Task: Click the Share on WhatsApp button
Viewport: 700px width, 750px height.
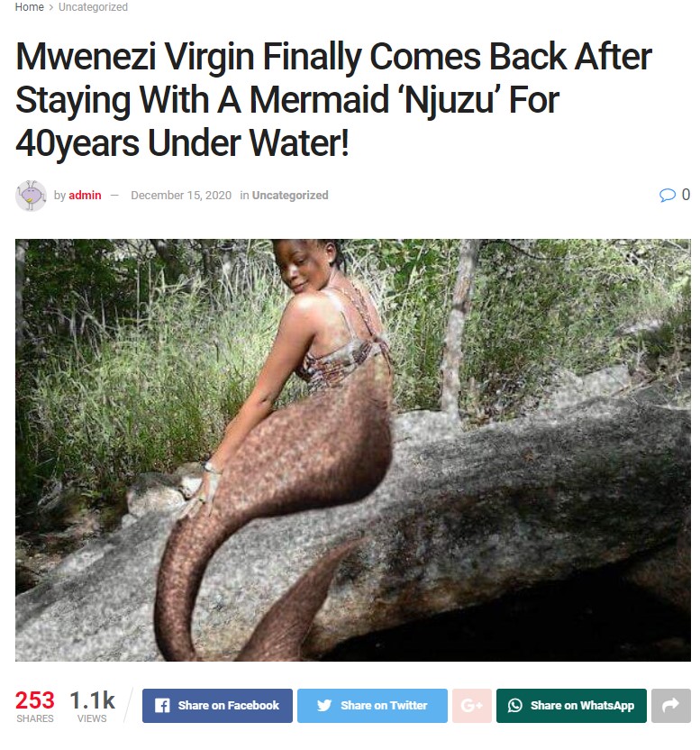Action: point(571,706)
